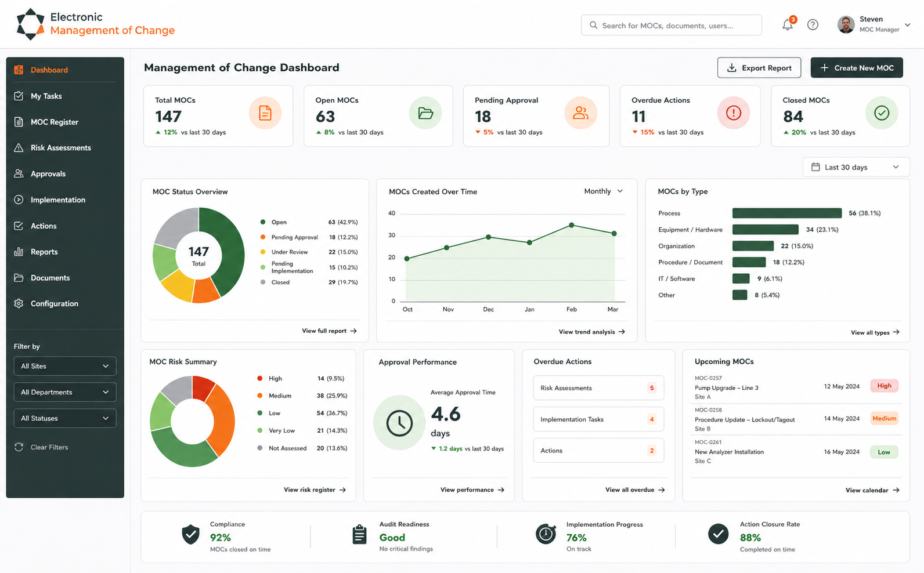
Task: Open the notifications bell icon
Action: point(788,25)
